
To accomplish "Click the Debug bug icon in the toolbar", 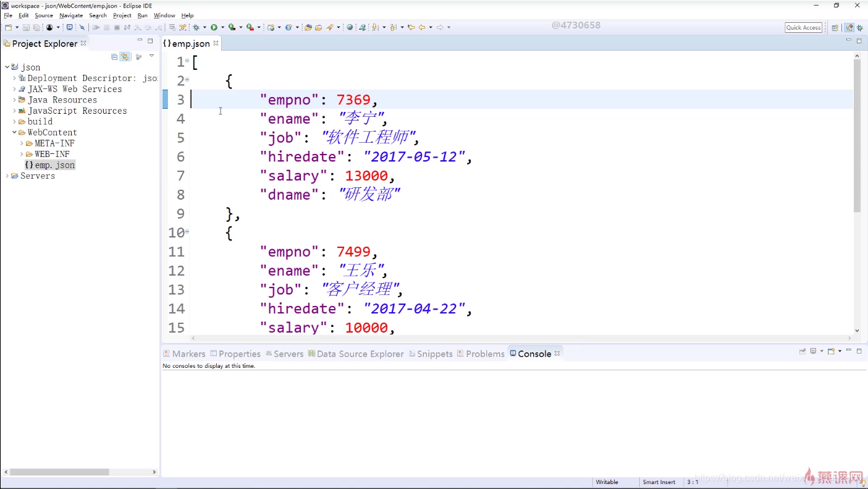I will click(196, 27).
